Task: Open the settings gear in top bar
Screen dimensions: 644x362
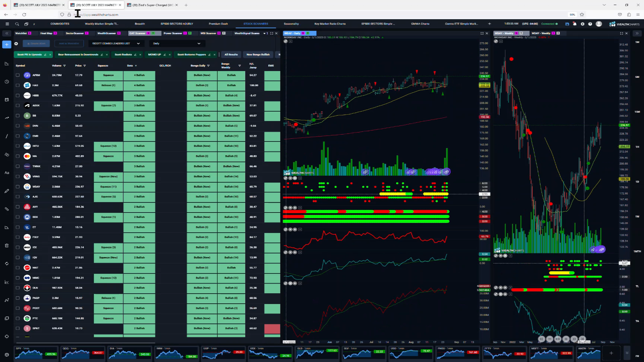Action: click(x=583, y=24)
